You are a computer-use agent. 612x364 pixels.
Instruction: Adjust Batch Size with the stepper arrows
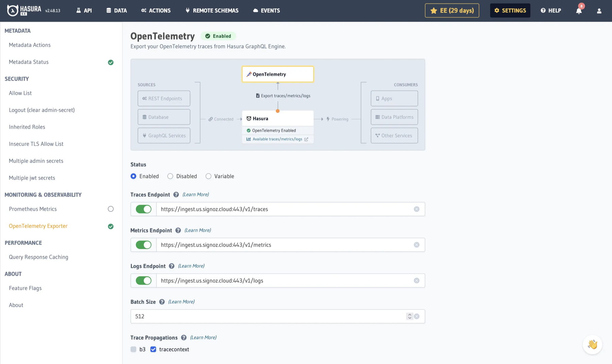(410, 316)
